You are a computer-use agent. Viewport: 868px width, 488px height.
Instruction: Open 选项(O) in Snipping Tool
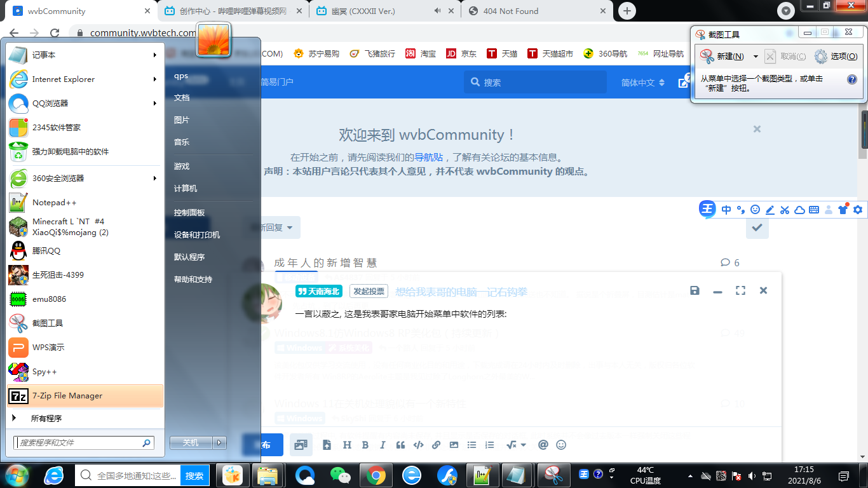836,57
